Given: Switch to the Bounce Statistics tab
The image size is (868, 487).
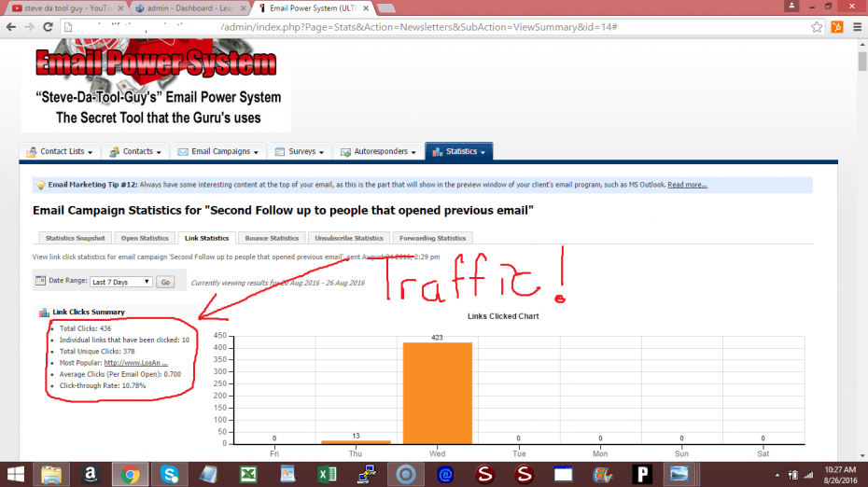Looking at the screenshot, I should click(271, 238).
